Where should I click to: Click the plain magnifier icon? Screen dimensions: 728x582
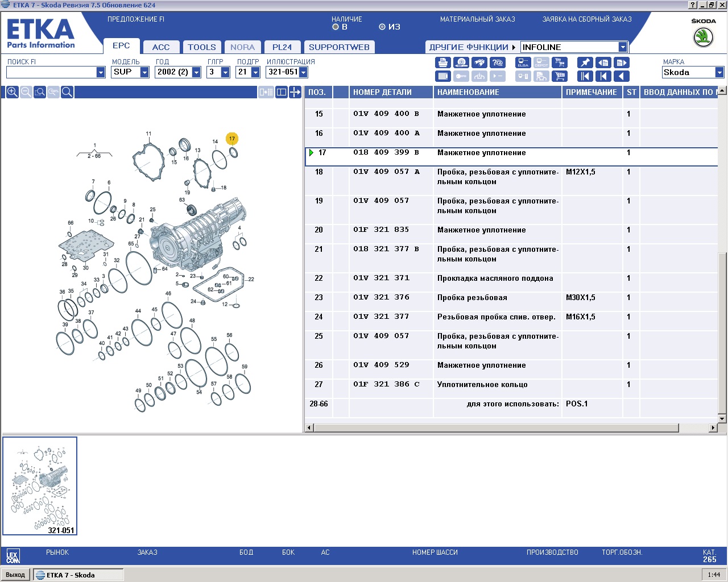tap(67, 92)
